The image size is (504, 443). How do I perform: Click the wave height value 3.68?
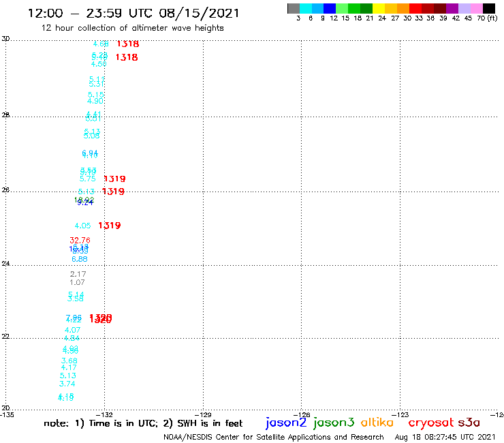point(69,361)
